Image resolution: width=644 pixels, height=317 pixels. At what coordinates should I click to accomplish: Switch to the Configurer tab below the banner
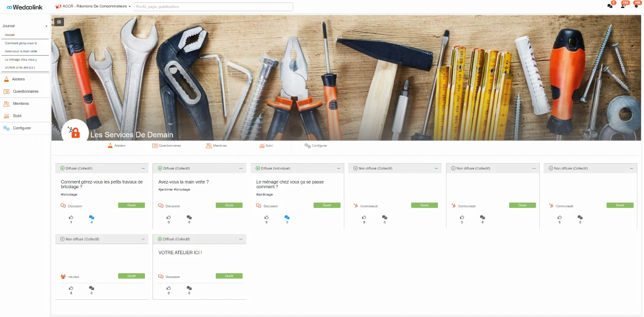pyautogui.click(x=316, y=146)
